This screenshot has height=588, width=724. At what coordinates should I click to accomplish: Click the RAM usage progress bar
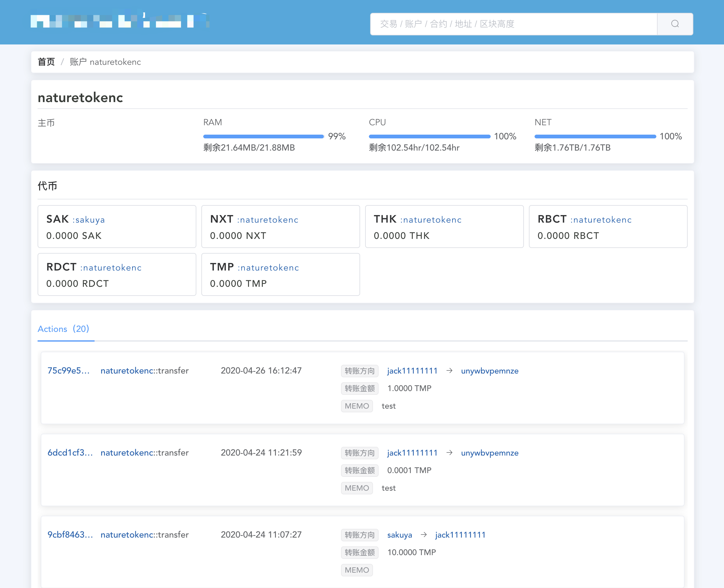pos(264,137)
